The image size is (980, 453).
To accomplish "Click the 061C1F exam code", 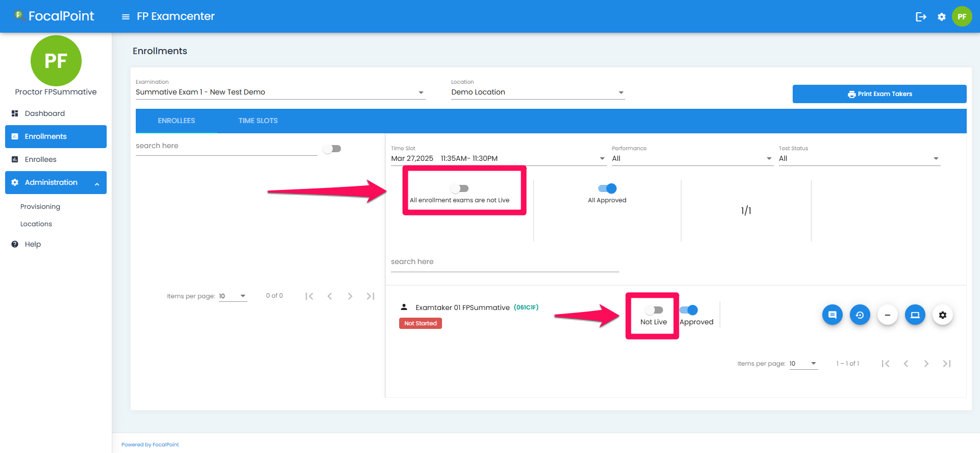I will pos(526,307).
